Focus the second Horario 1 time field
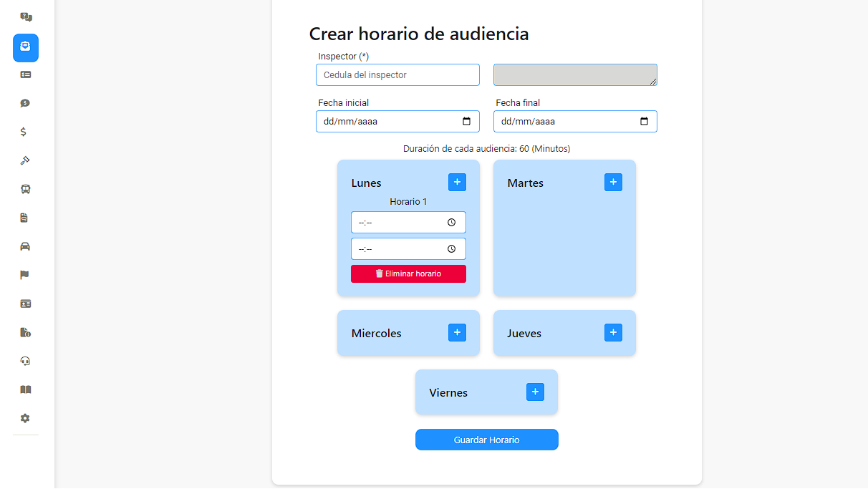 click(x=408, y=249)
